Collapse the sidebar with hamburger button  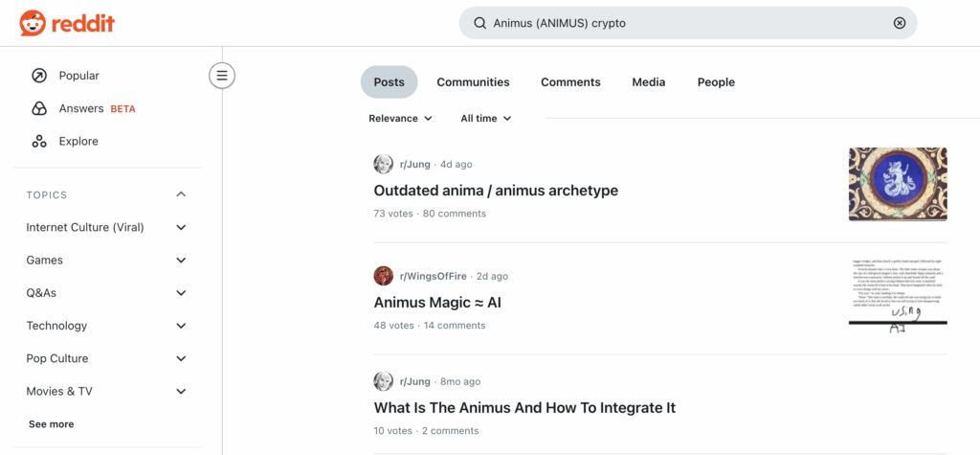[222, 75]
